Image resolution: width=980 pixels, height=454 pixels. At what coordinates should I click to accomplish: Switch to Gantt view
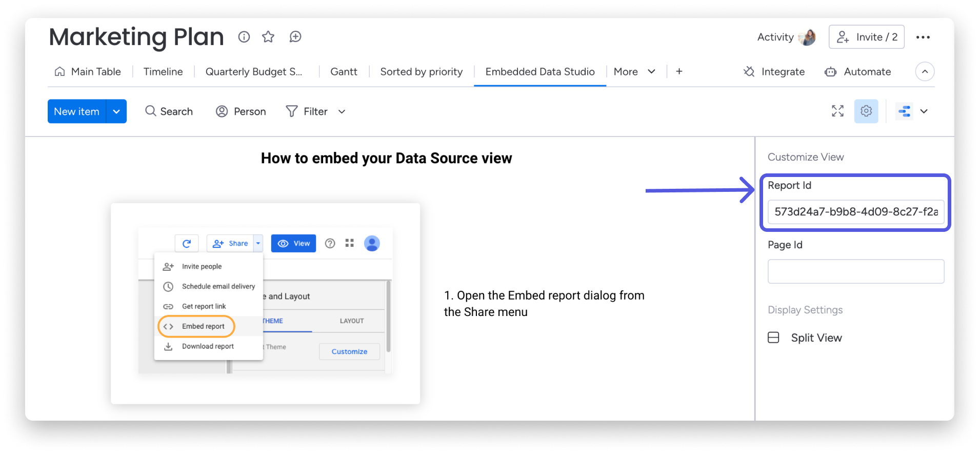(344, 72)
